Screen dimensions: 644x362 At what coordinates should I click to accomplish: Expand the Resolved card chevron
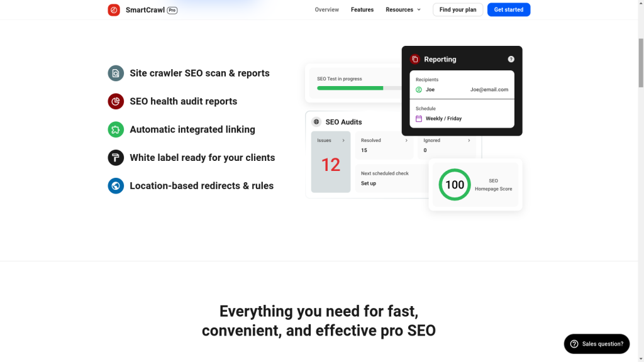pyautogui.click(x=406, y=141)
